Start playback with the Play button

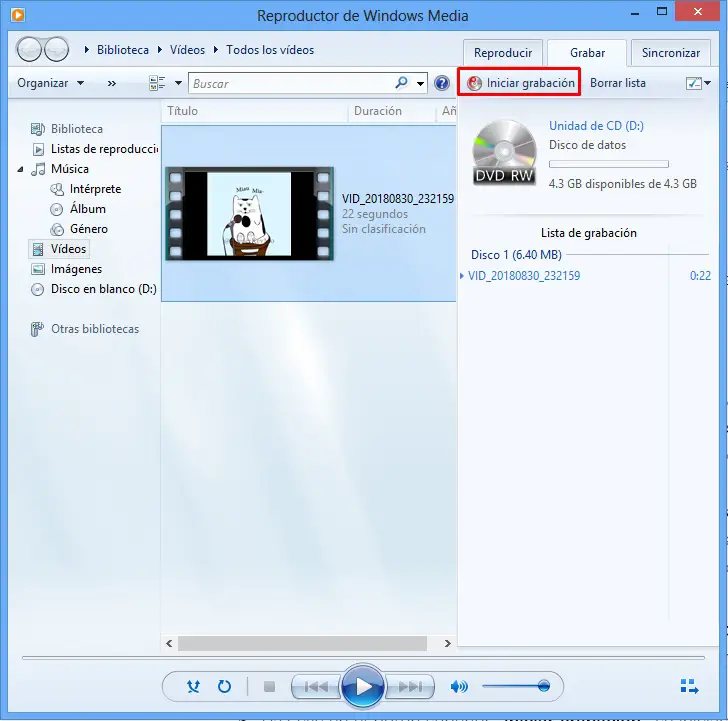(x=363, y=686)
